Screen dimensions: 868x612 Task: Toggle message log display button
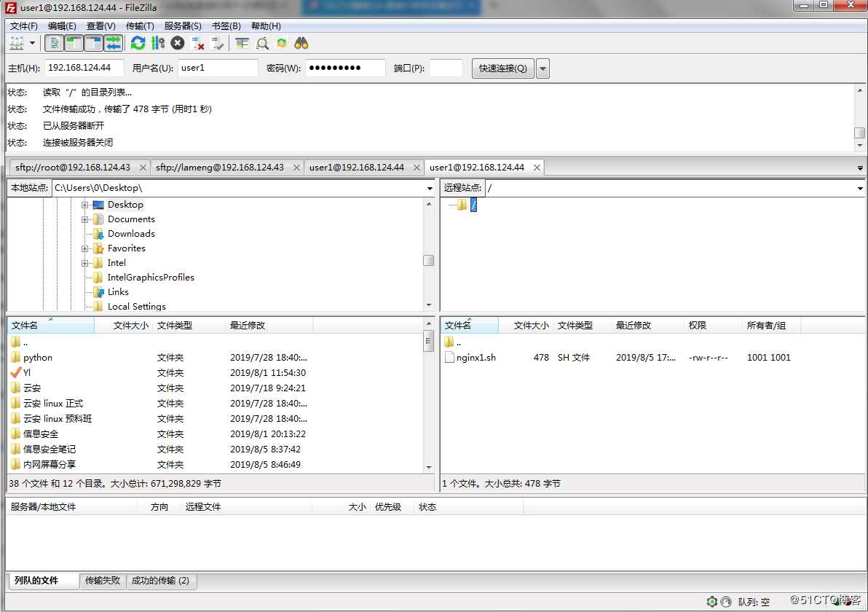54,43
